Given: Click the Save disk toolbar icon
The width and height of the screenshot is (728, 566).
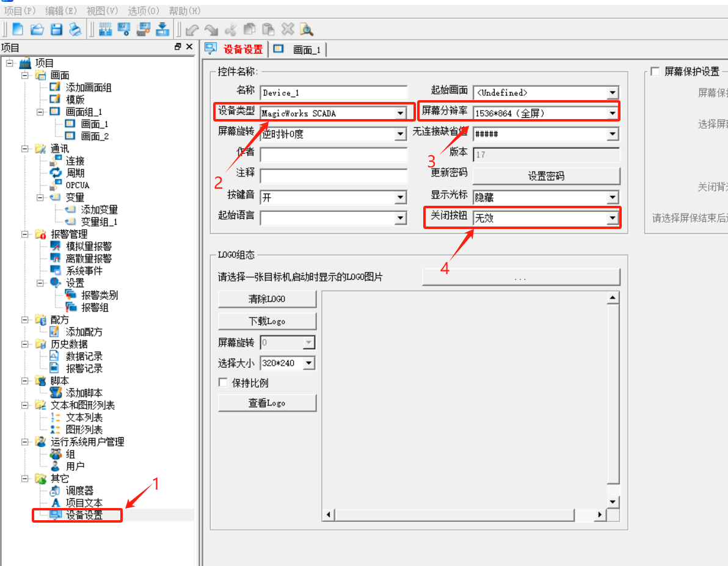Looking at the screenshot, I should [56, 29].
